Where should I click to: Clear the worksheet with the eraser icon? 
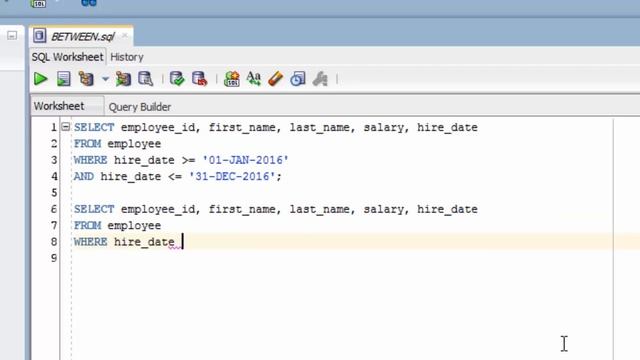click(x=276, y=79)
